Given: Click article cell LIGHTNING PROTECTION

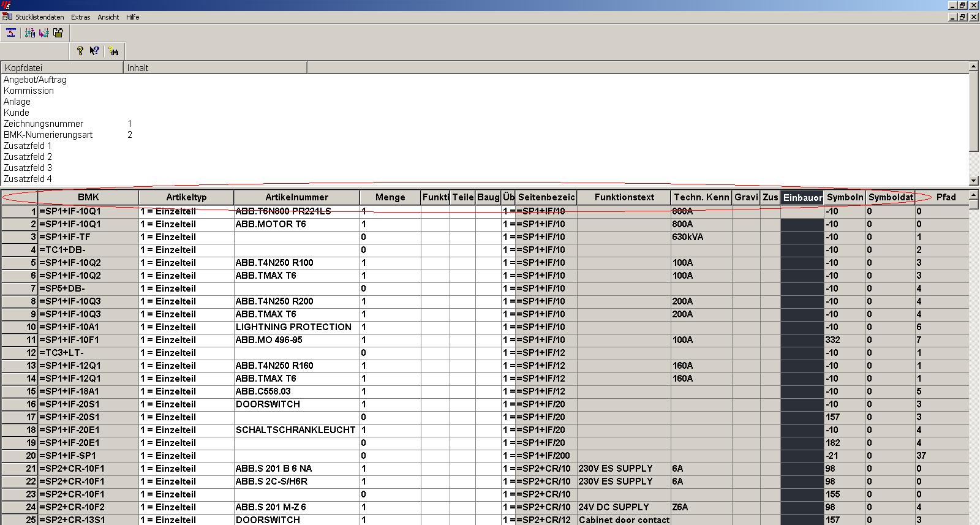Looking at the screenshot, I should coord(296,327).
